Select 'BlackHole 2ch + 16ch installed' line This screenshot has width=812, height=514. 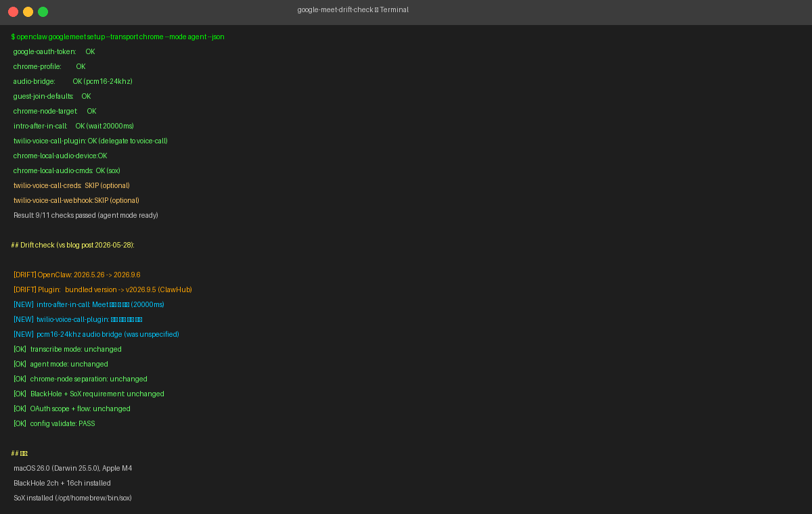point(62,483)
